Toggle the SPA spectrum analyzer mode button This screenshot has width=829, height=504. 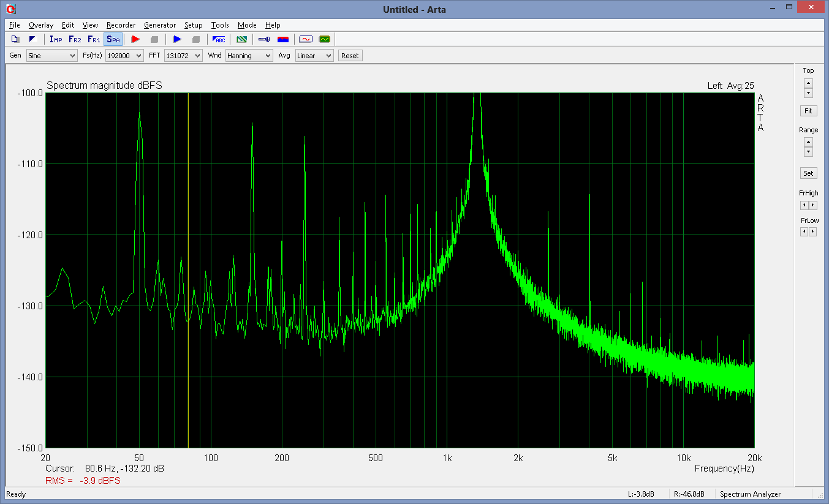(x=113, y=39)
